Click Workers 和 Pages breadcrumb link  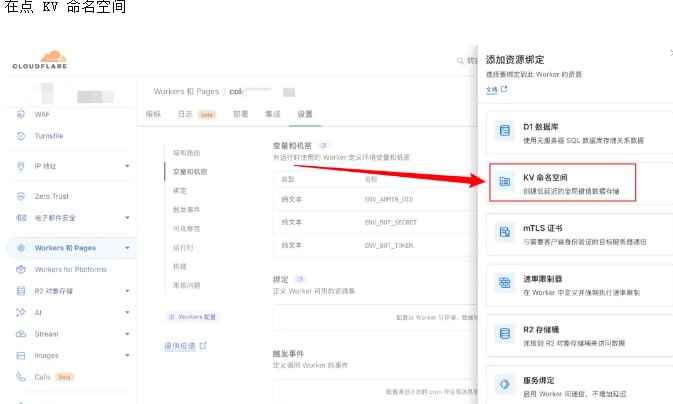pyautogui.click(x=186, y=91)
